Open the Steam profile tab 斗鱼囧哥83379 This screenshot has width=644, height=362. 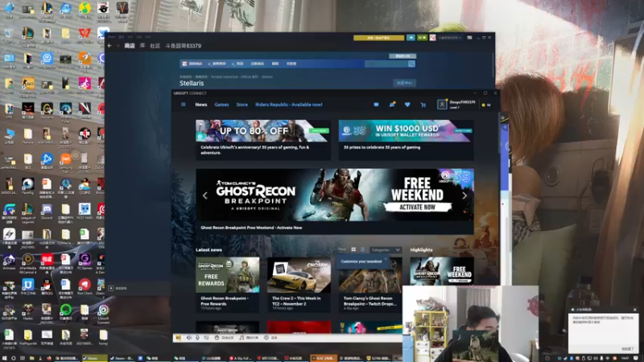pyautogui.click(x=184, y=46)
